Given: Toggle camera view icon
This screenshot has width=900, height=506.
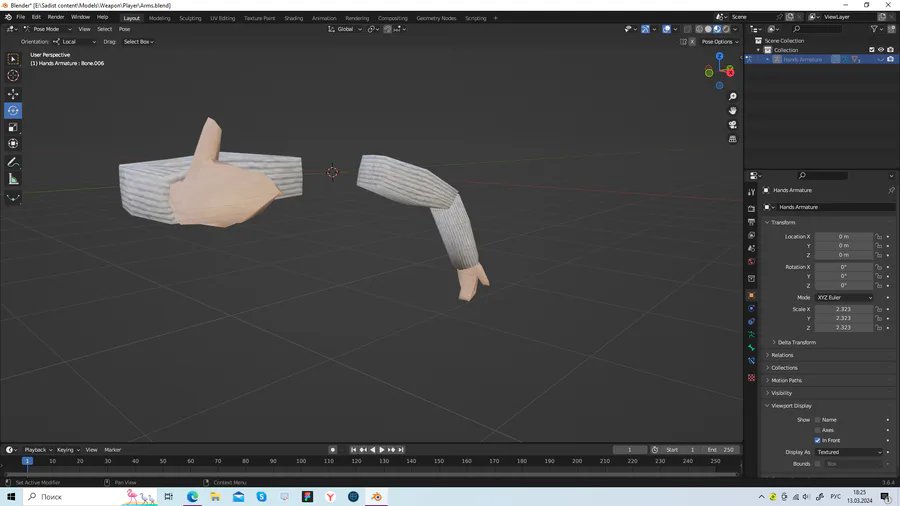Looking at the screenshot, I should click(732, 125).
